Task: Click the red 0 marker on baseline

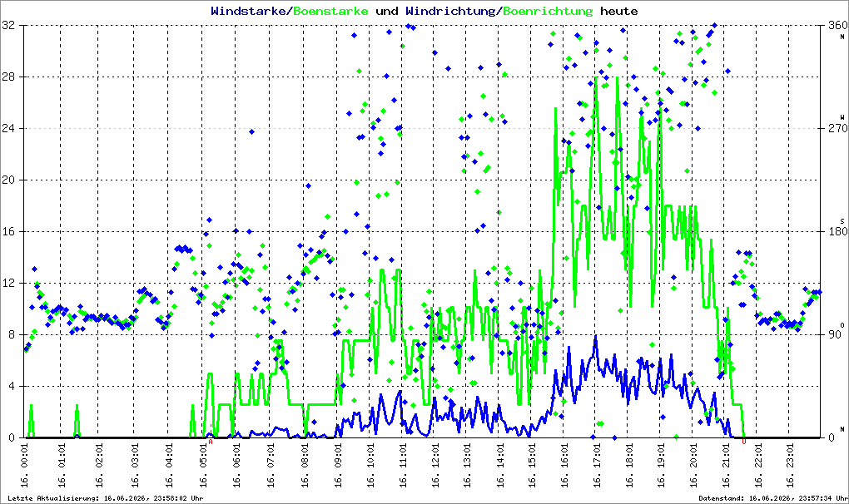Action: tap(744, 442)
